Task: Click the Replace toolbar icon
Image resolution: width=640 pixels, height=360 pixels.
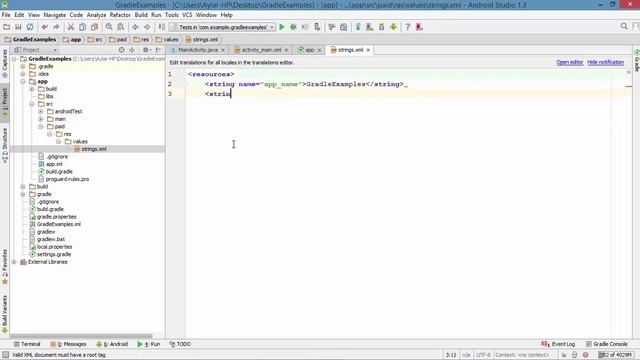Action: (121, 27)
